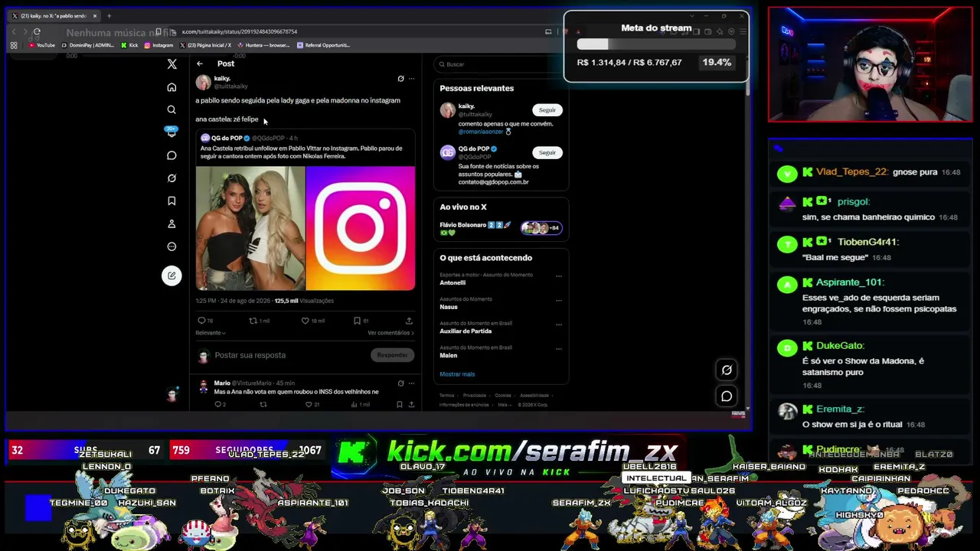Open Kick bookmark in bookmarks bar
The height and width of the screenshot is (551, 980).
[129, 45]
